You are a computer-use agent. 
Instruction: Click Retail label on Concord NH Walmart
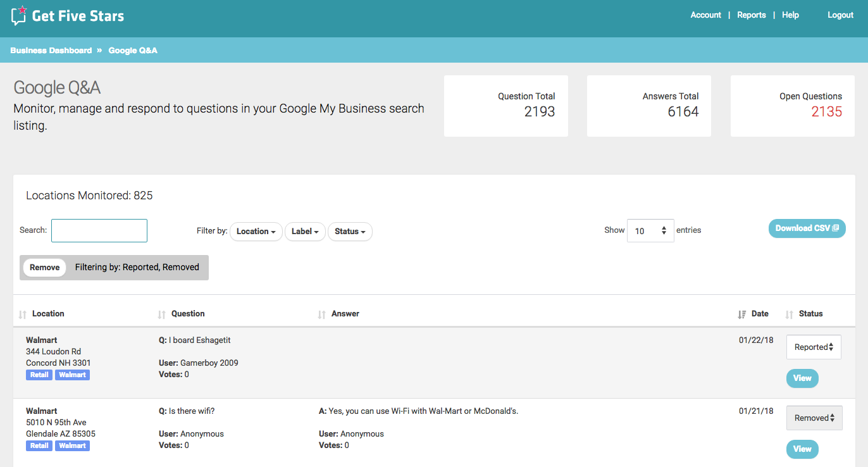[39, 375]
